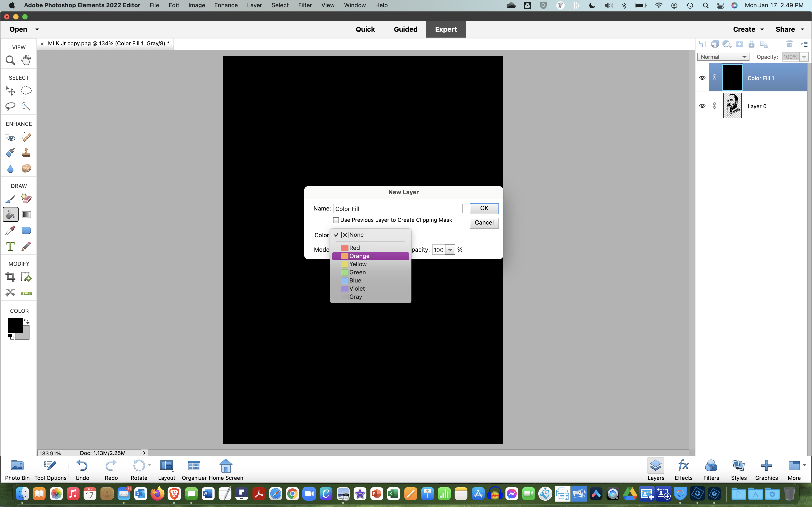Check Use Previous Layer to Create Clipping Mask
The height and width of the screenshot is (507, 812).
click(x=336, y=220)
